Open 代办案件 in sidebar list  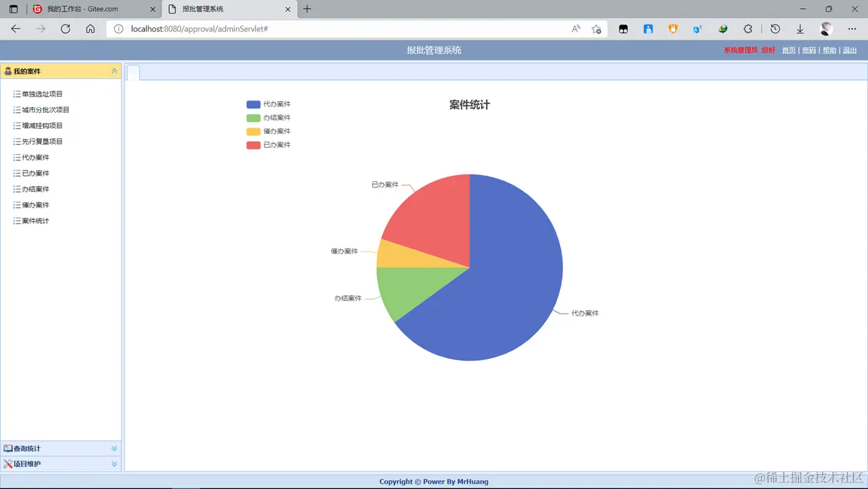(36, 158)
